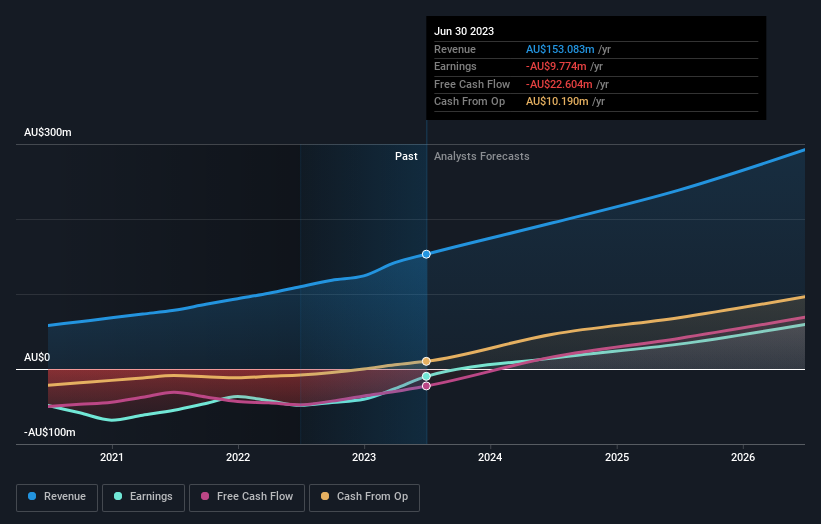Toggle the Cash From Op legend button
The height and width of the screenshot is (524, 821).
(364, 497)
